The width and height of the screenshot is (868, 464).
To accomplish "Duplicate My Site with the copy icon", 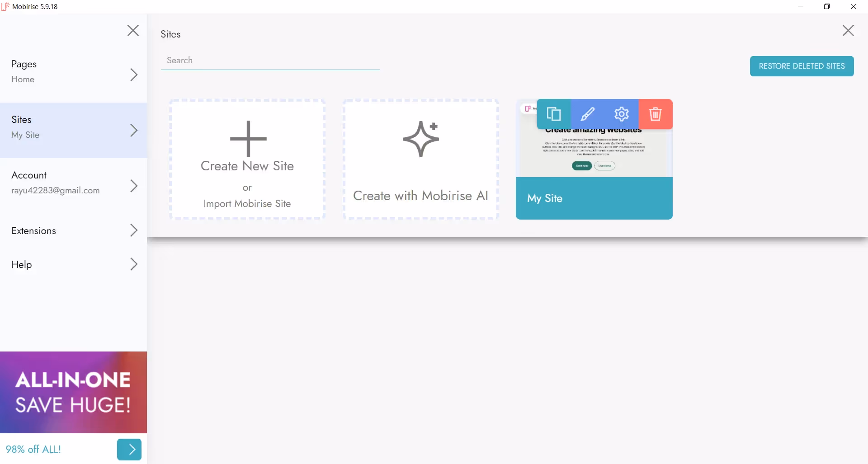I will [x=554, y=114].
